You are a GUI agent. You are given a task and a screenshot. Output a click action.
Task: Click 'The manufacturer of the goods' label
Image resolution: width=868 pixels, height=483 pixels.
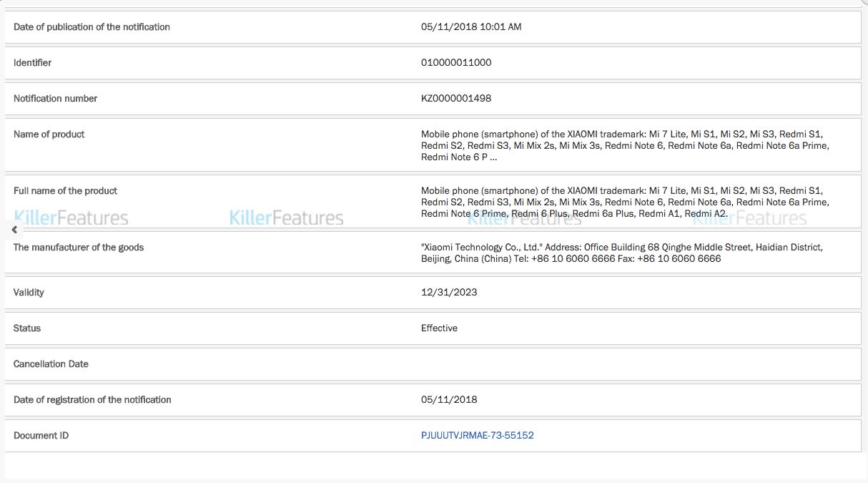(x=79, y=247)
